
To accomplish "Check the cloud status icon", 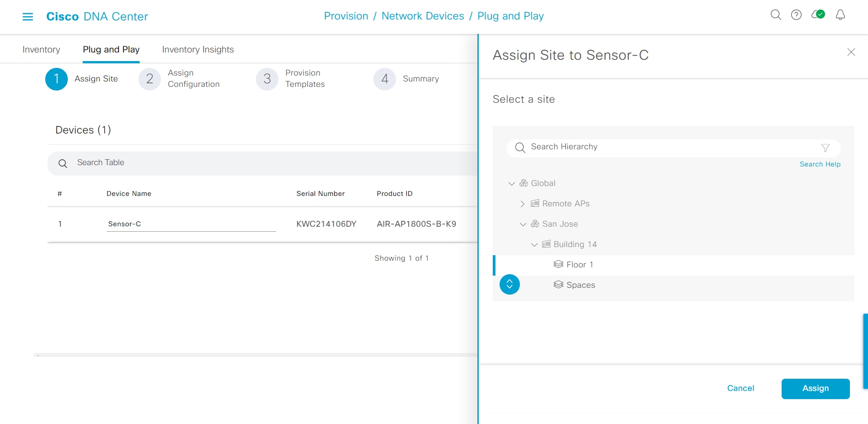I will pyautogui.click(x=818, y=14).
